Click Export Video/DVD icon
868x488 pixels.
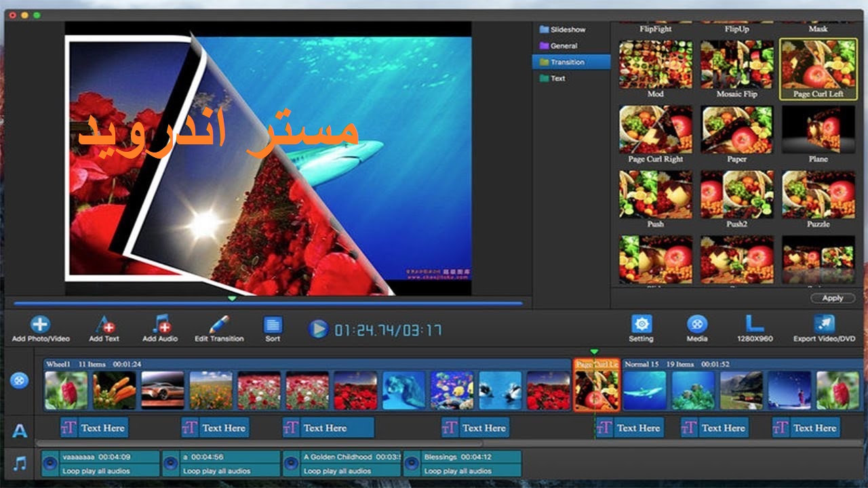[x=824, y=324]
